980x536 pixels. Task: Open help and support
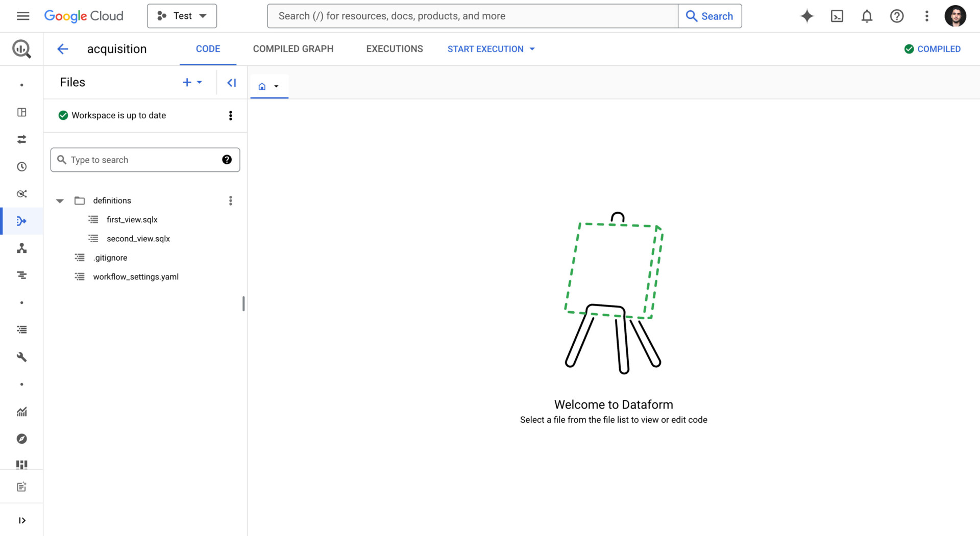click(897, 16)
